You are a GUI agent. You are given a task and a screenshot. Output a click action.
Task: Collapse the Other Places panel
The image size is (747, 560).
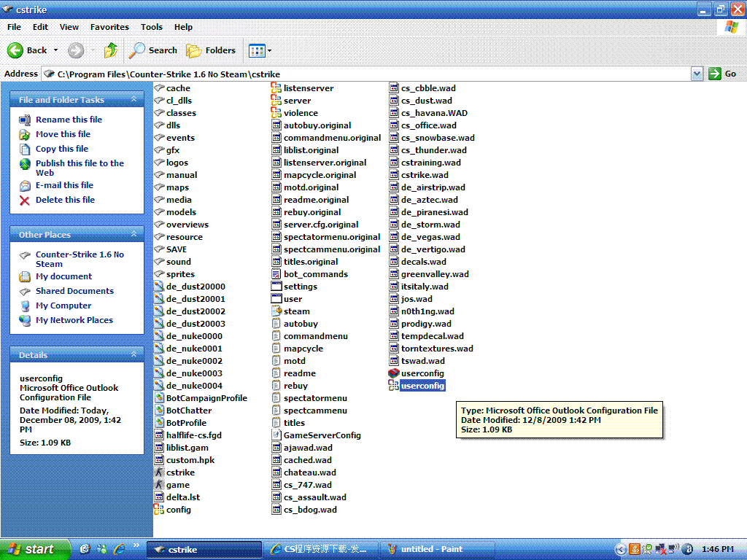(x=133, y=235)
